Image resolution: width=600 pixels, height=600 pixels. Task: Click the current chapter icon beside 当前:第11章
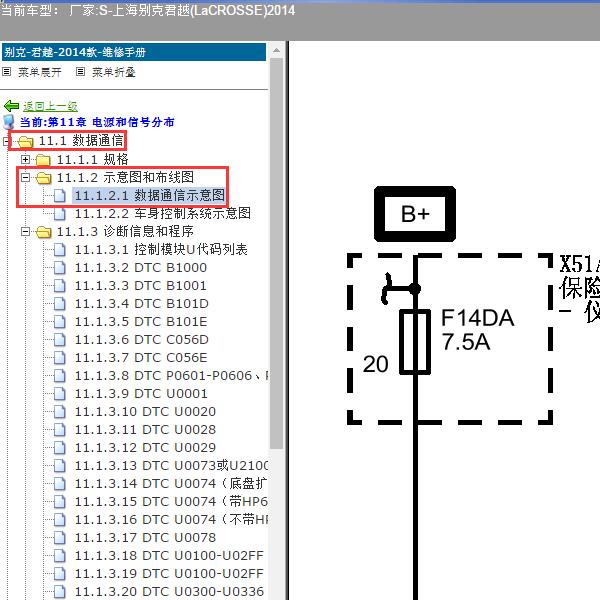8,122
